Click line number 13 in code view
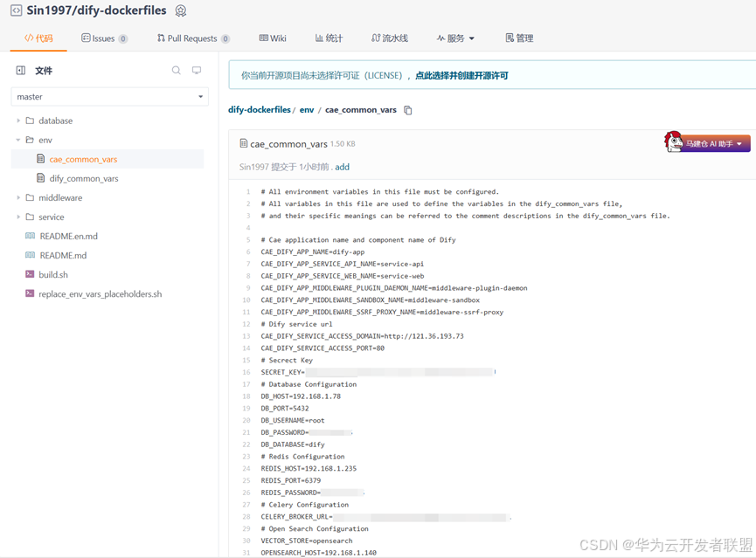This screenshot has height=558, width=756. coord(246,336)
